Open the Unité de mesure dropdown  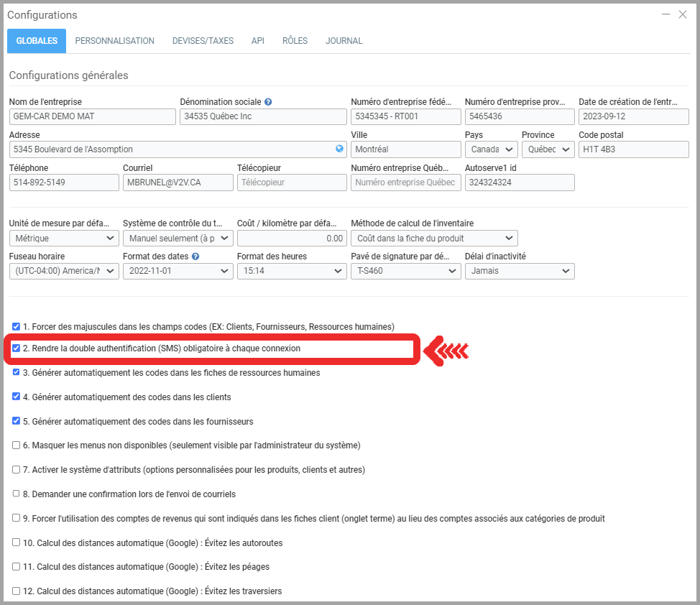coord(63,238)
